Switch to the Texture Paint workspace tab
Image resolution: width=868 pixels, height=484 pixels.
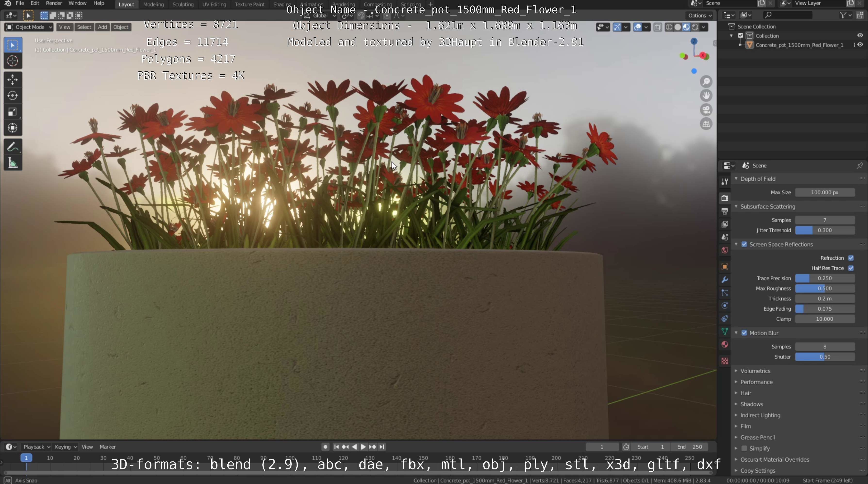250,4
